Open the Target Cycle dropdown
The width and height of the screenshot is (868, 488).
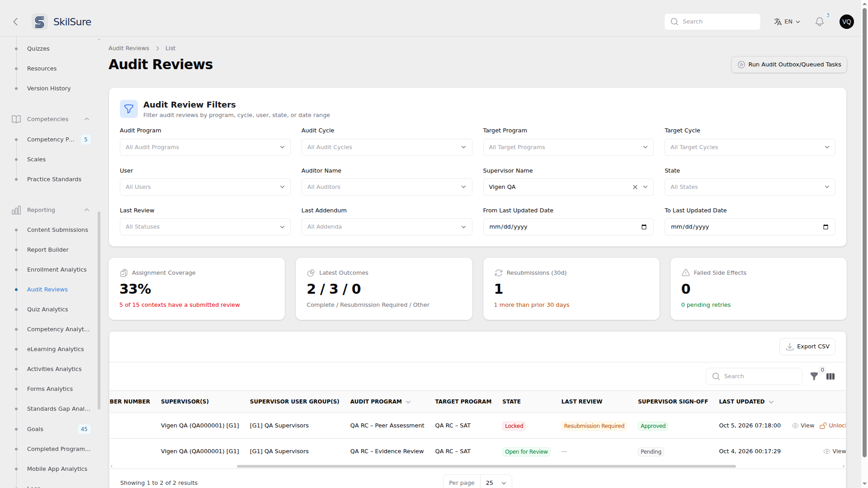click(750, 147)
